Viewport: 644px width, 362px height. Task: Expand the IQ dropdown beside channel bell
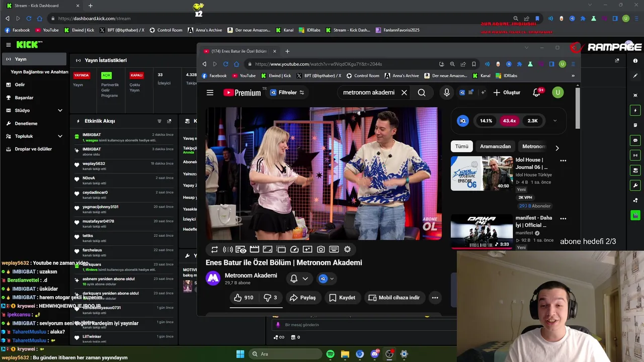tap(327, 279)
